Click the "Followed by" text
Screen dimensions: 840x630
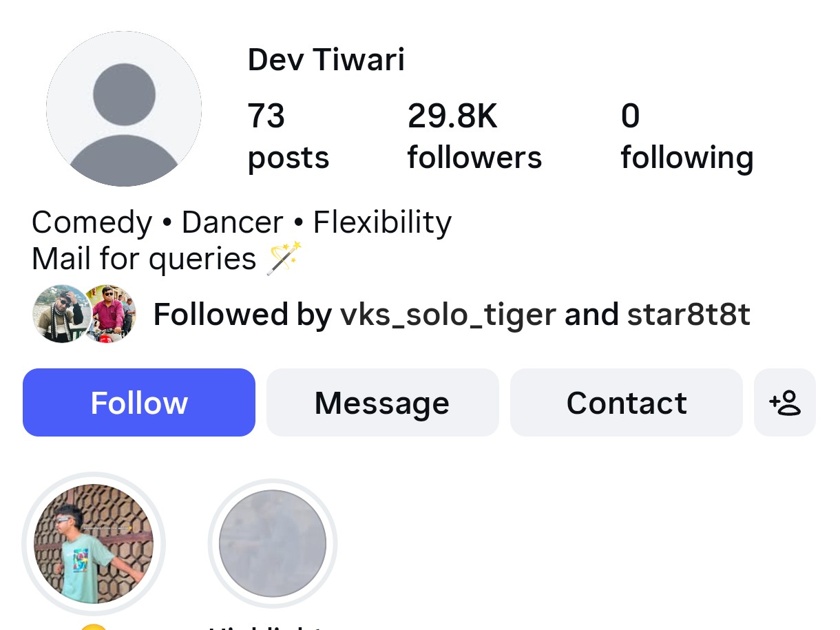point(242,315)
